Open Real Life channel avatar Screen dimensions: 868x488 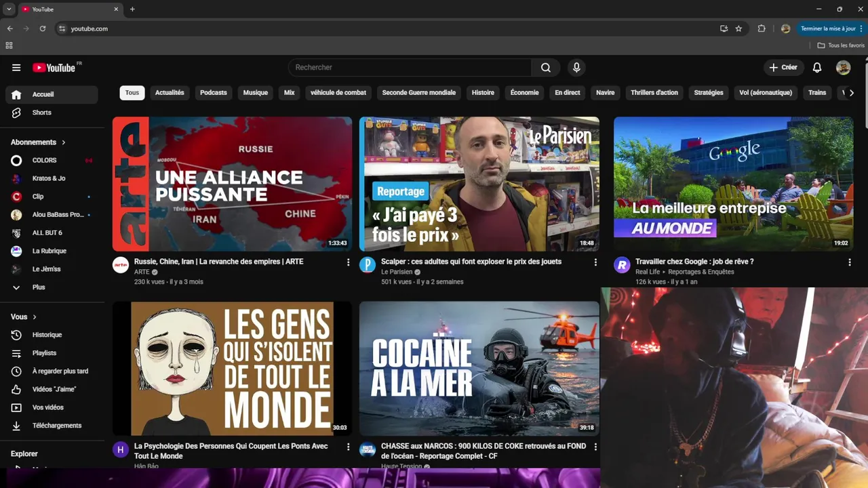(x=622, y=265)
